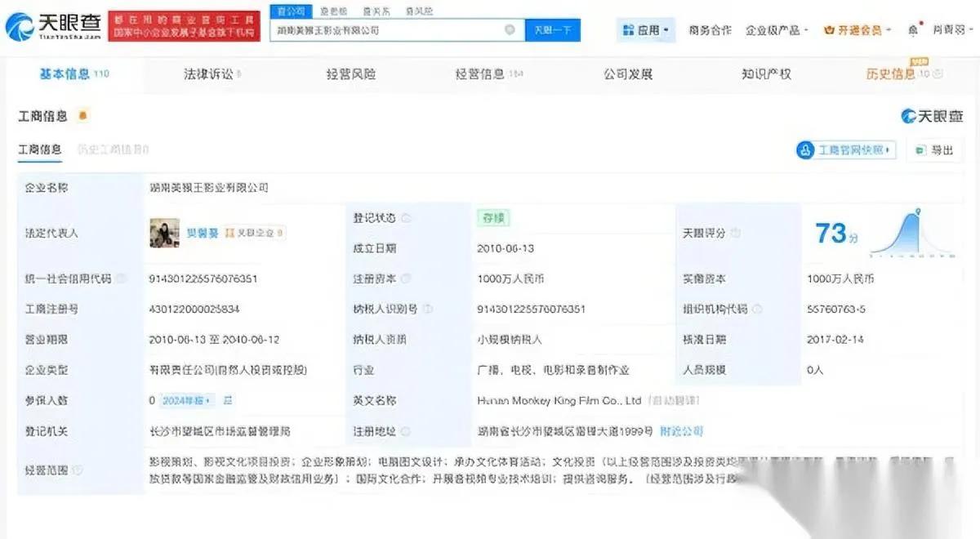Select the 工商信息 sub-tab

(39, 149)
